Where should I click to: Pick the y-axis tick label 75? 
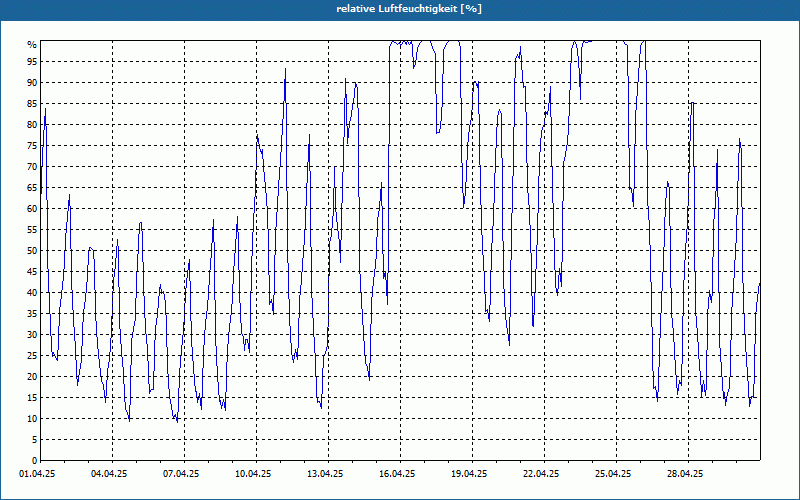click(32, 146)
